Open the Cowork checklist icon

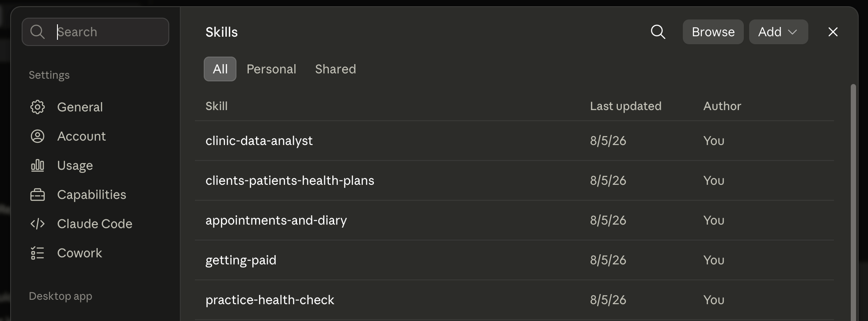38,253
